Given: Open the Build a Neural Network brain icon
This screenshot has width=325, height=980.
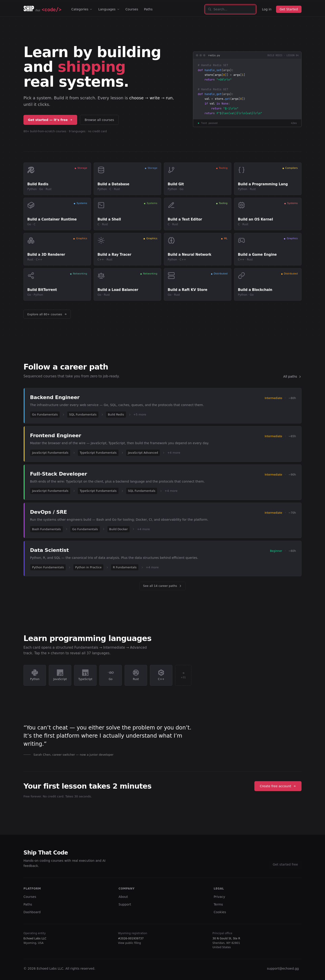Looking at the screenshot, I should 171,240.
